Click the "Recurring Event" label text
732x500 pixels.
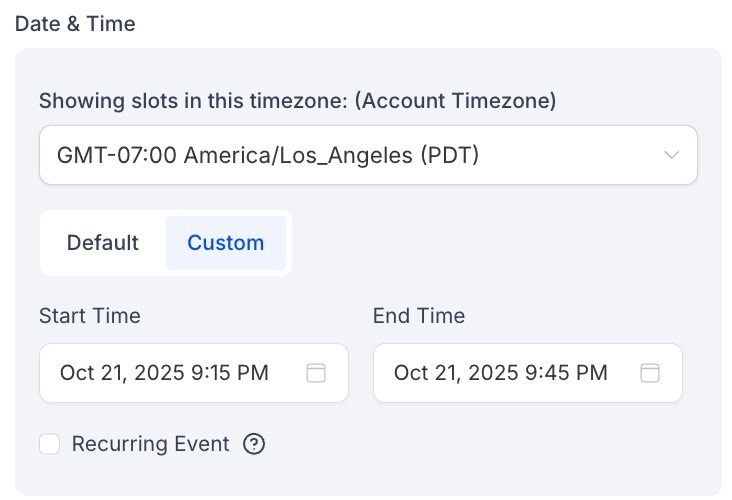point(151,444)
